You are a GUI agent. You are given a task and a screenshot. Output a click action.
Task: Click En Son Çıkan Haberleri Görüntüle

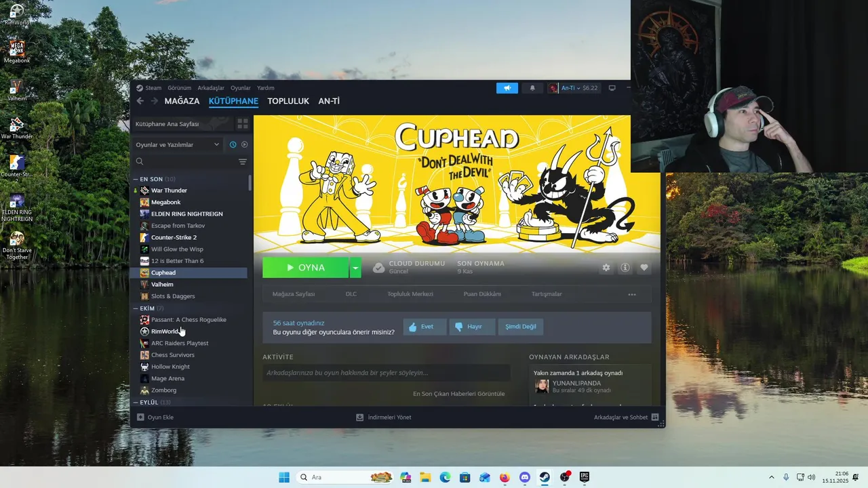(x=459, y=394)
